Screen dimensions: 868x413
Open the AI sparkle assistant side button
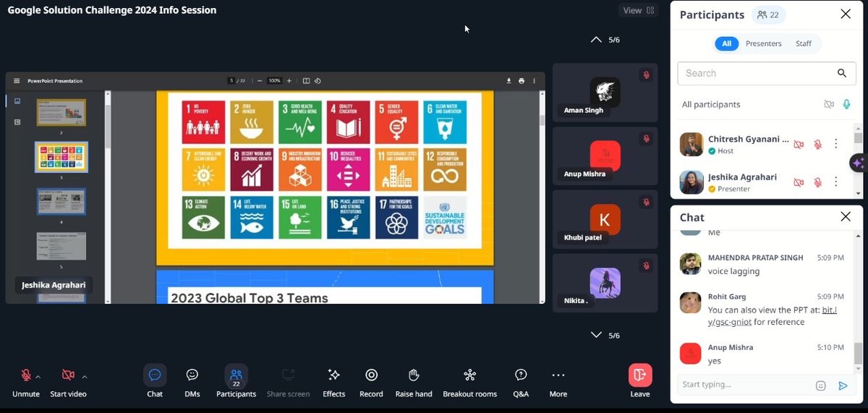point(859,163)
